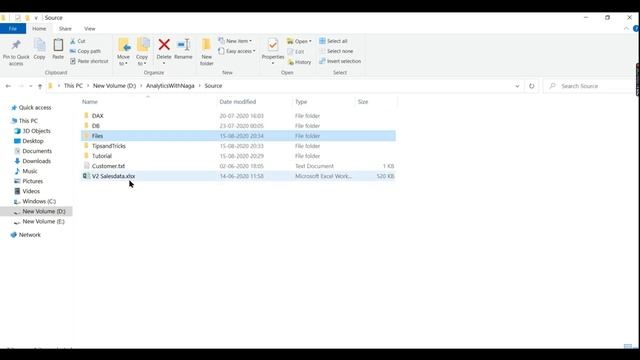640x360 pixels.
Task: Switch to the Share ribbon tab
Action: tap(65, 29)
